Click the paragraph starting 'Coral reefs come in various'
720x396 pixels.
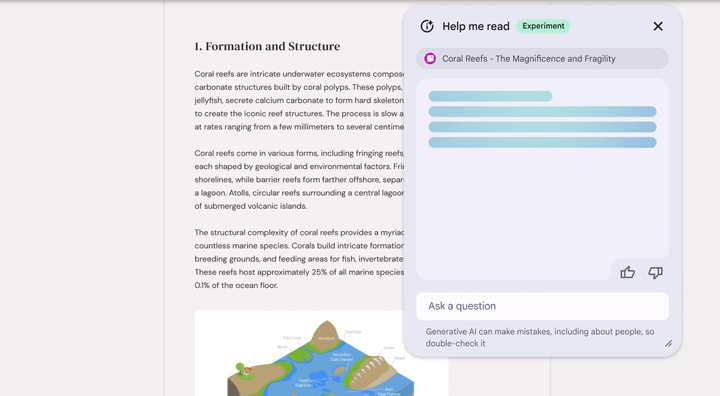(299, 180)
